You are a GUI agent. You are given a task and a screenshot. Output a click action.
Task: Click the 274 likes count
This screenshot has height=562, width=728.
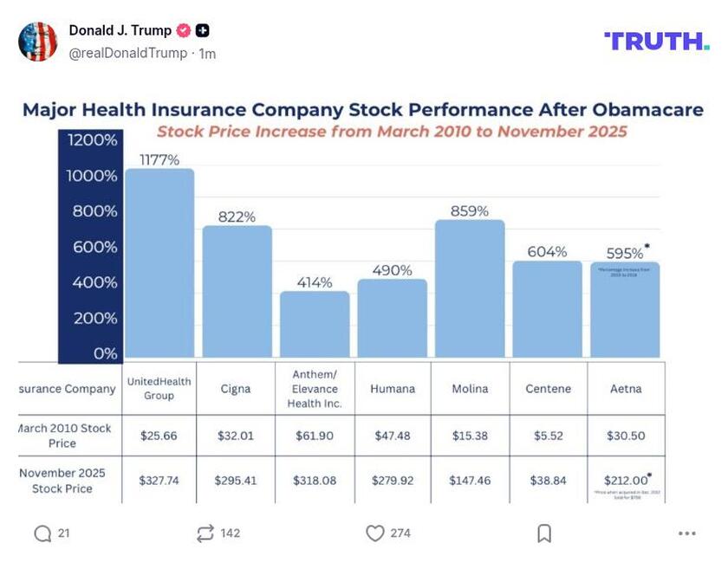pos(400,533)
